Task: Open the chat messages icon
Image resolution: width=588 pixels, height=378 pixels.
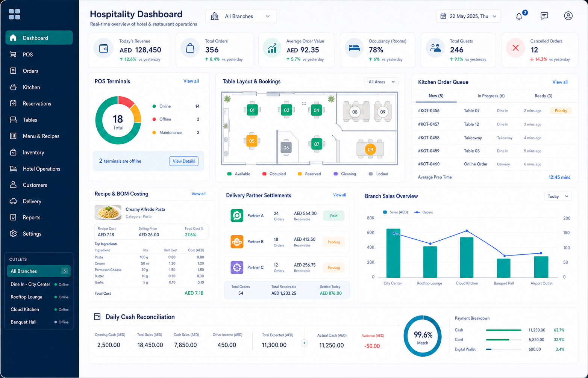Action: [544, 16]
